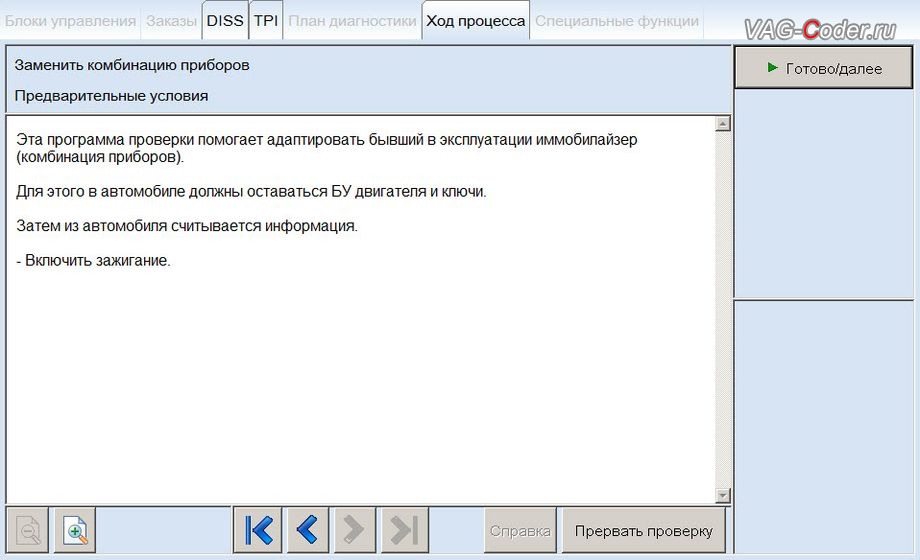Click the greyed jump-to-last step arrow
Viewport: 920px width, 560px height.
pyautogui.click(x=405, y=531)
